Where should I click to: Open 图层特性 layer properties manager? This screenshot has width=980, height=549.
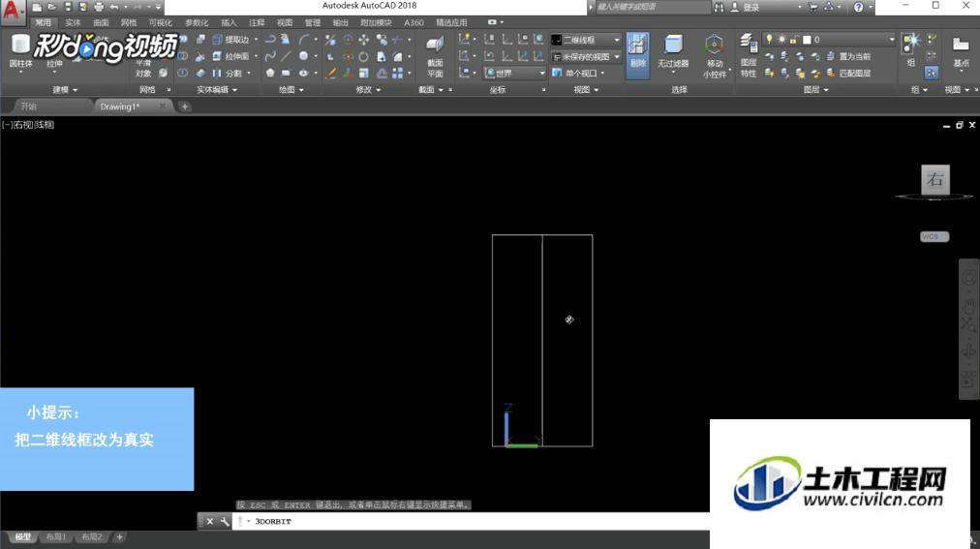(x=749, y=56)
